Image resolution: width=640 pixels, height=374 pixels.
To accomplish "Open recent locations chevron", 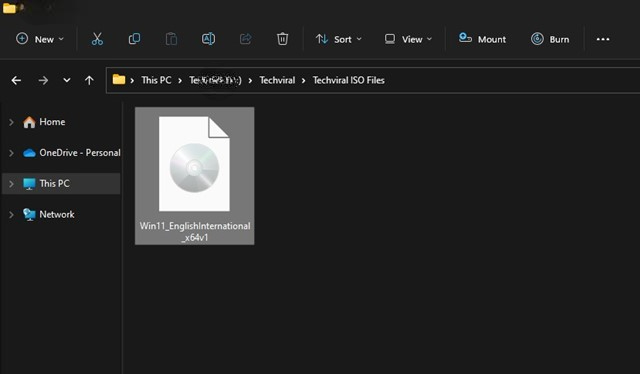I will pos(67,80).
